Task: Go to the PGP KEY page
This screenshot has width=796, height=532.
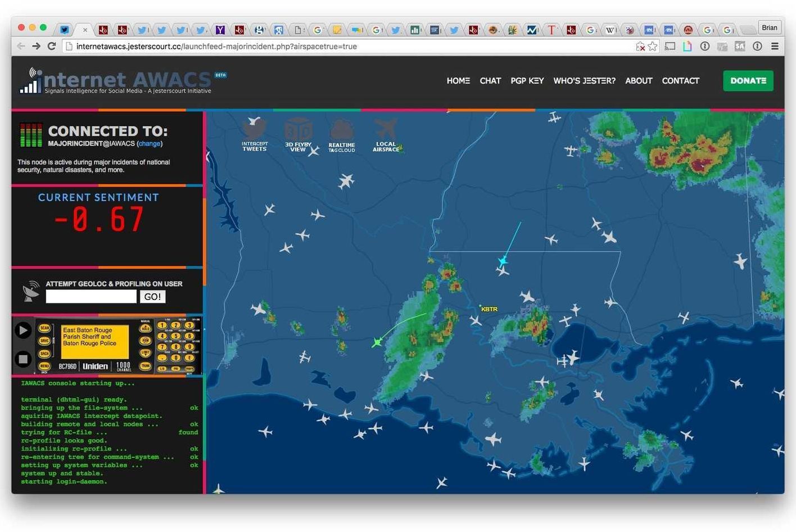Action: [527, 81]
